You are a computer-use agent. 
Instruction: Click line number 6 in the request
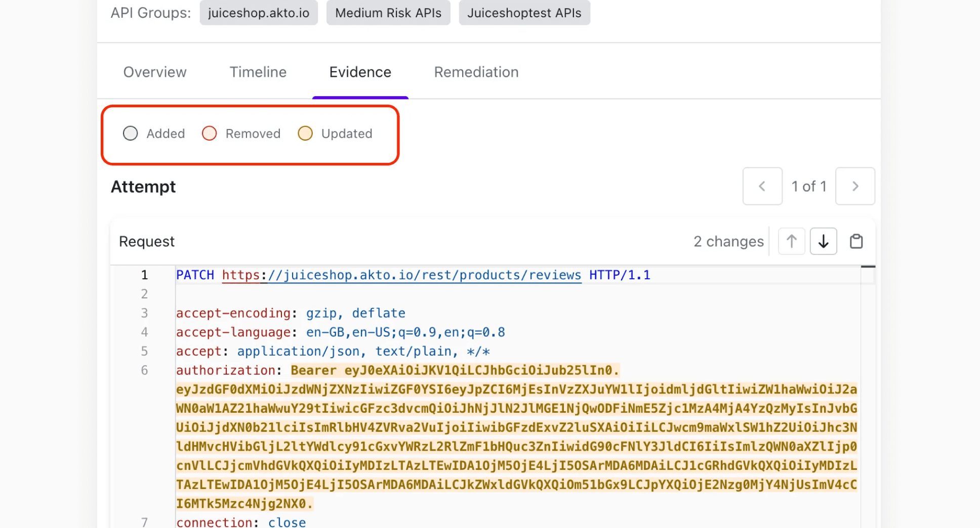tap(144, 370)
